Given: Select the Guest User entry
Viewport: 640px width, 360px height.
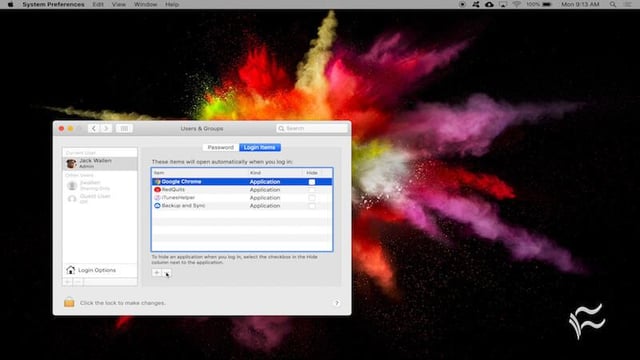Looking at the screenshot, I should (x=100, y=199).
